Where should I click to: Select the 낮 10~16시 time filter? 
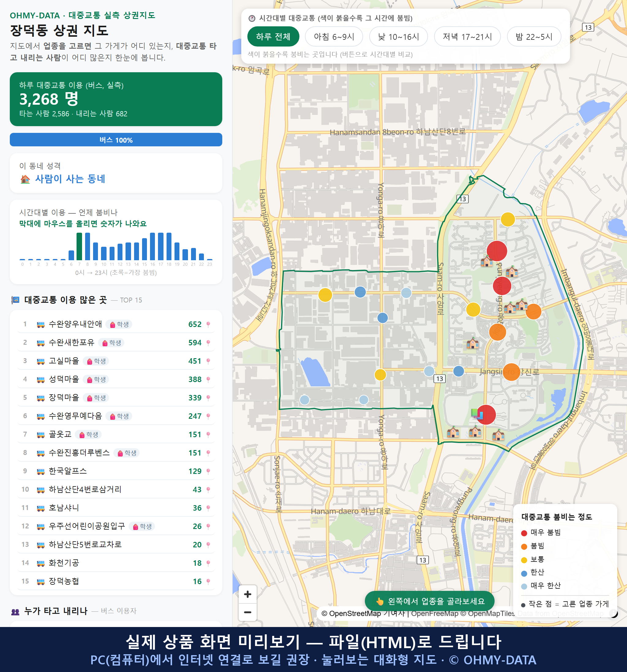pos(399,36)
